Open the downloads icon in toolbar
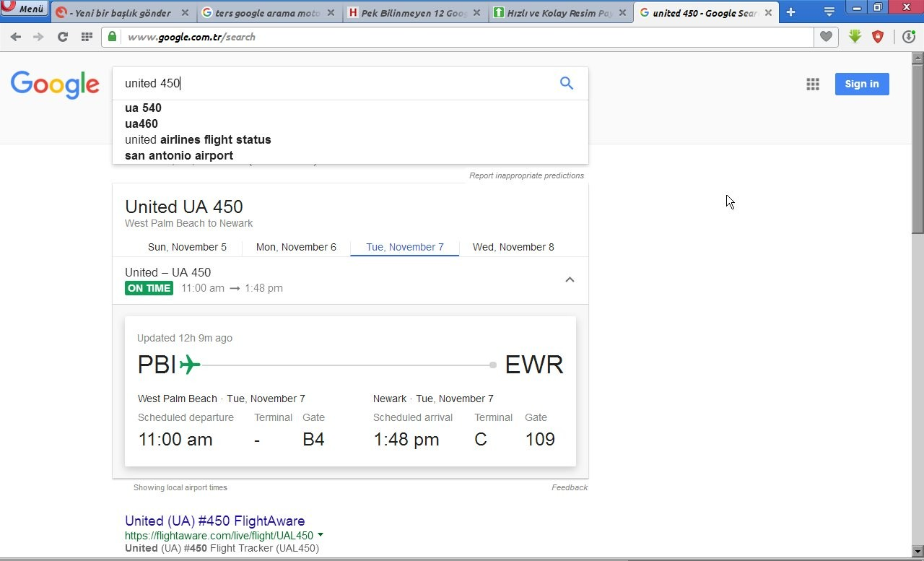Image resolution: width=924 pixels, height=561 pixels. click(909, 37)
